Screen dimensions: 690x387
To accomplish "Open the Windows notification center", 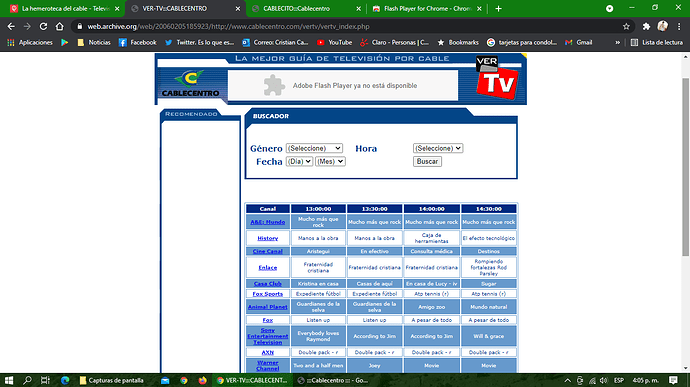I will (673, 380).
